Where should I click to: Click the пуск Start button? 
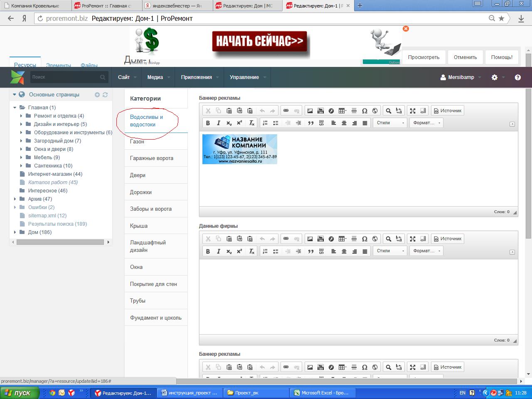(20, 393)
